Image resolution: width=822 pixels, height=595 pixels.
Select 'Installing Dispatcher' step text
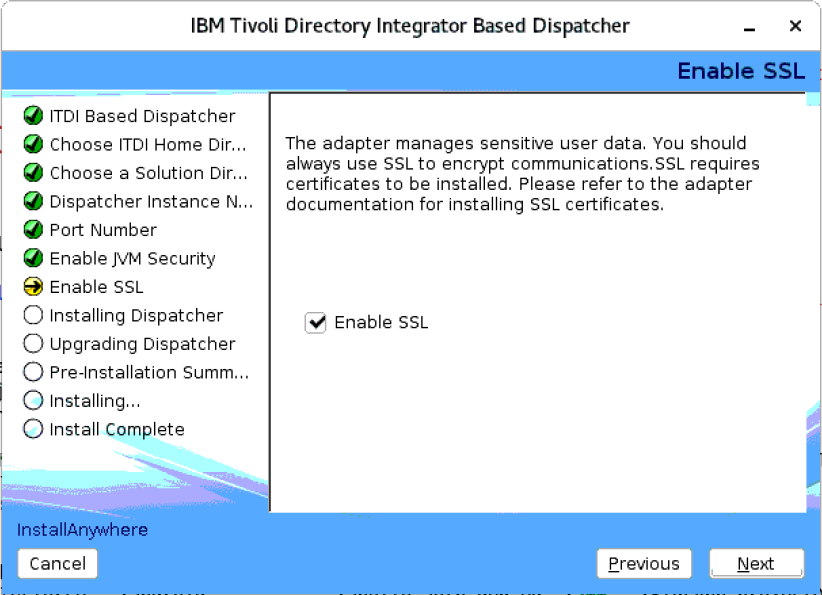[x=136, y=315]
